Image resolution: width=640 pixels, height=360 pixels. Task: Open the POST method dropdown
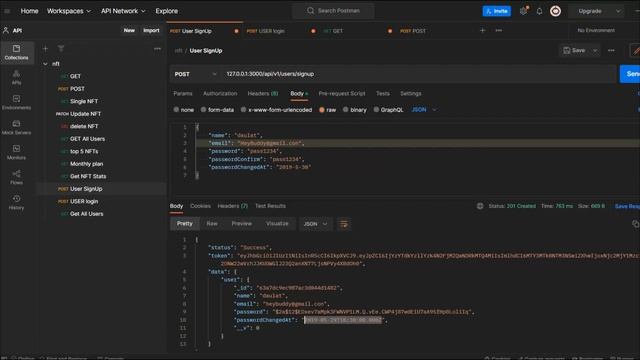(x=195, y=74)
